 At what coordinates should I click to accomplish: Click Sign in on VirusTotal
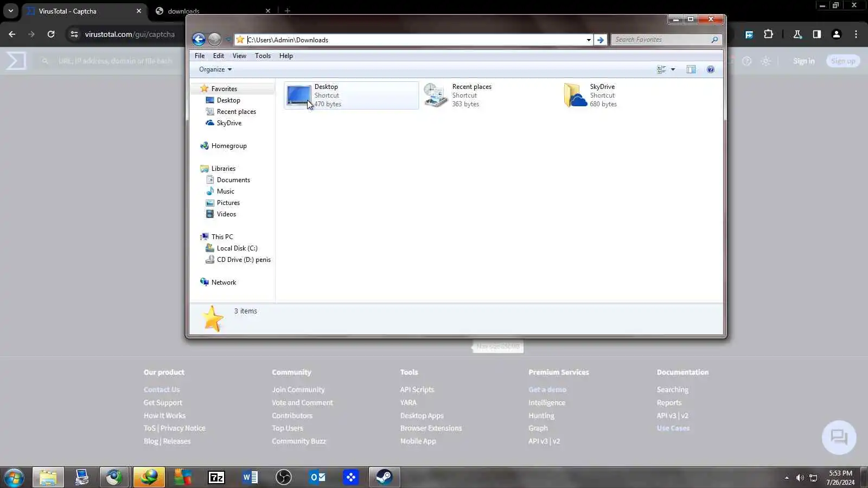tap(804, 61)
